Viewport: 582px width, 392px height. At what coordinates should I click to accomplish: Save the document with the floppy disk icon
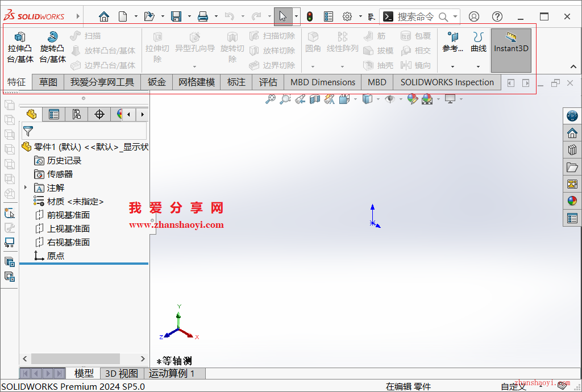(x=176, y=16)
